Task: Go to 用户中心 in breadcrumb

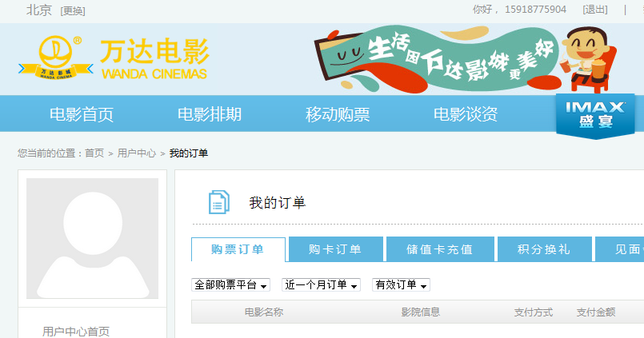Action: (137, 153)
